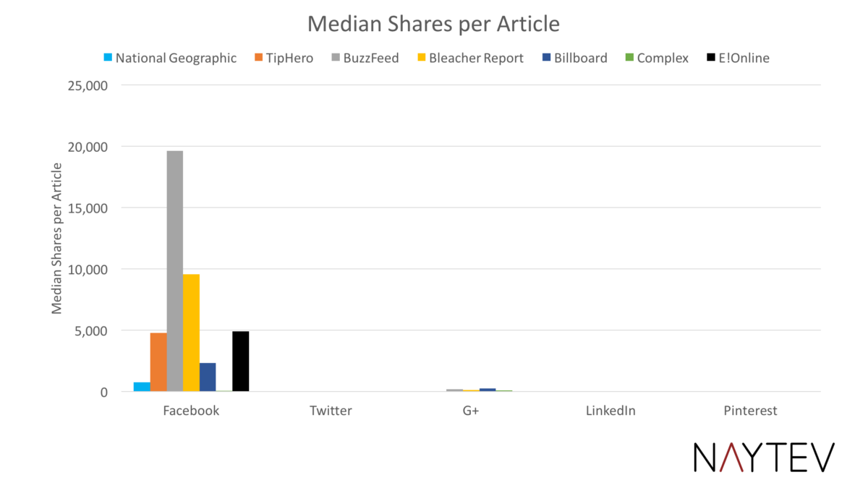
Task: Select the E!Online legend entry text
Action: click(x=744, y=58)
